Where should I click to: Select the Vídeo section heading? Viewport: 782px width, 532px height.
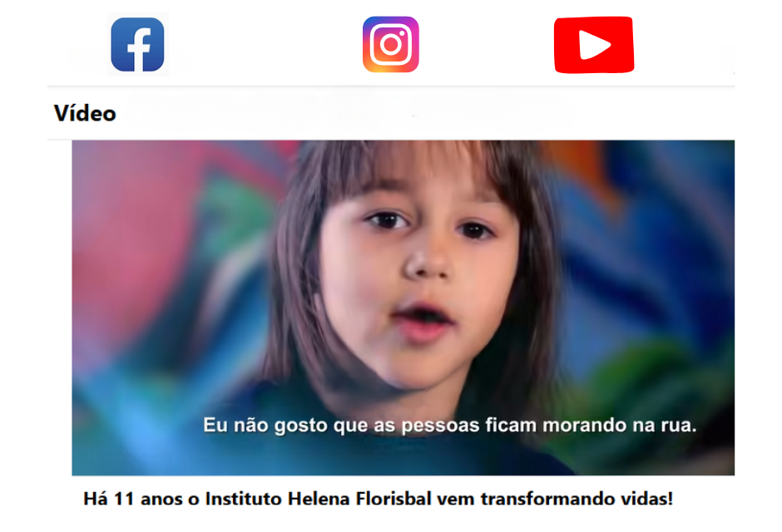85,113
